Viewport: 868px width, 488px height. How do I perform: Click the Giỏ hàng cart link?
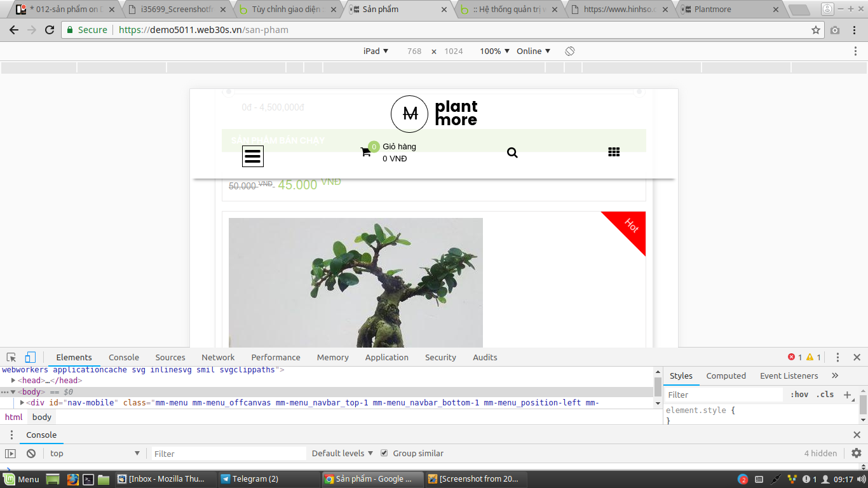(x=399, y=146)
